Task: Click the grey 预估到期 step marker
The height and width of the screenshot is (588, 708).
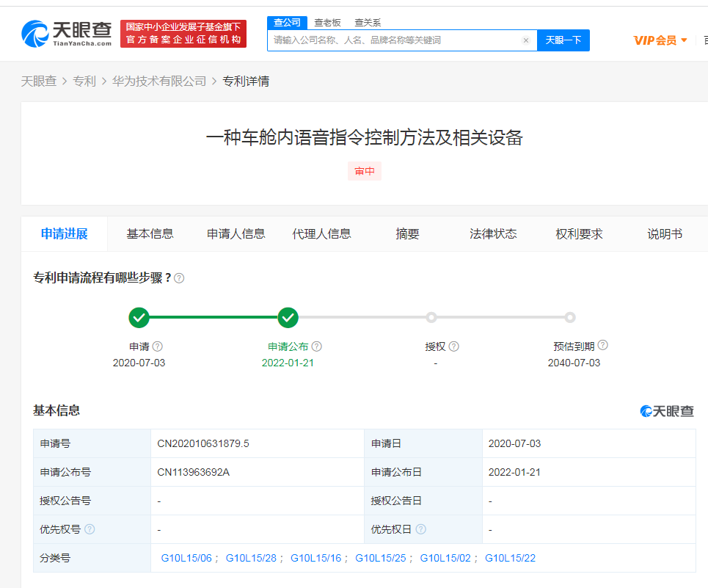Action: click(570, 317)
